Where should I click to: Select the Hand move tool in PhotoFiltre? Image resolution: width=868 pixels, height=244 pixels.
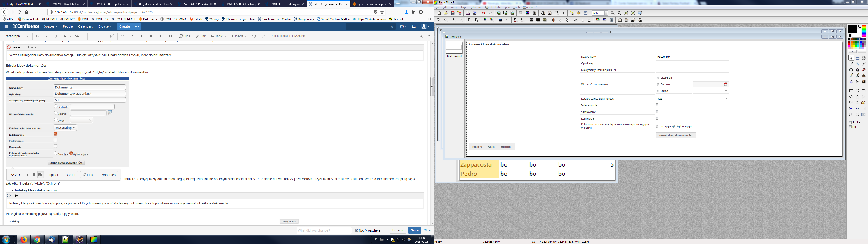(x=864, y=58)
